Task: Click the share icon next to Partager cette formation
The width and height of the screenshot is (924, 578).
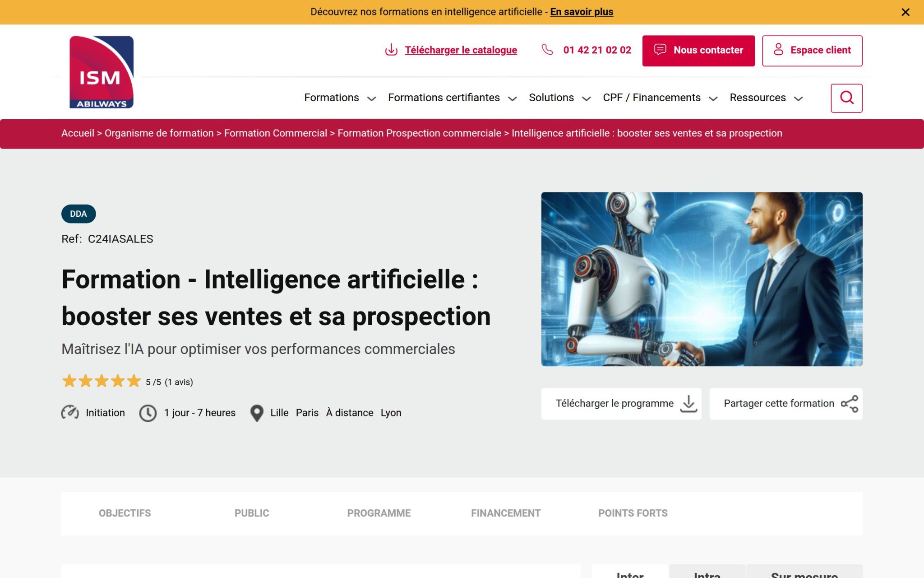Action: [x=850, y=404]
